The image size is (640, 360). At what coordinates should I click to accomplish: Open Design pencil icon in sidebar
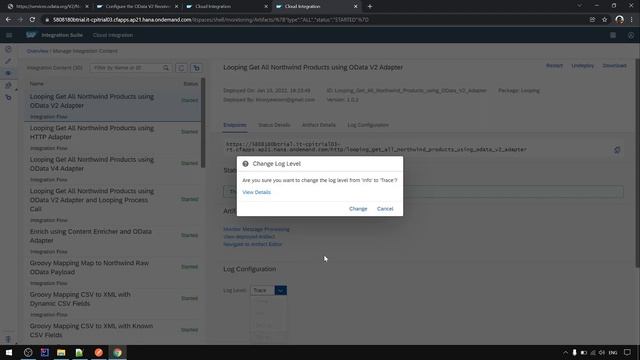coord(8,61)
